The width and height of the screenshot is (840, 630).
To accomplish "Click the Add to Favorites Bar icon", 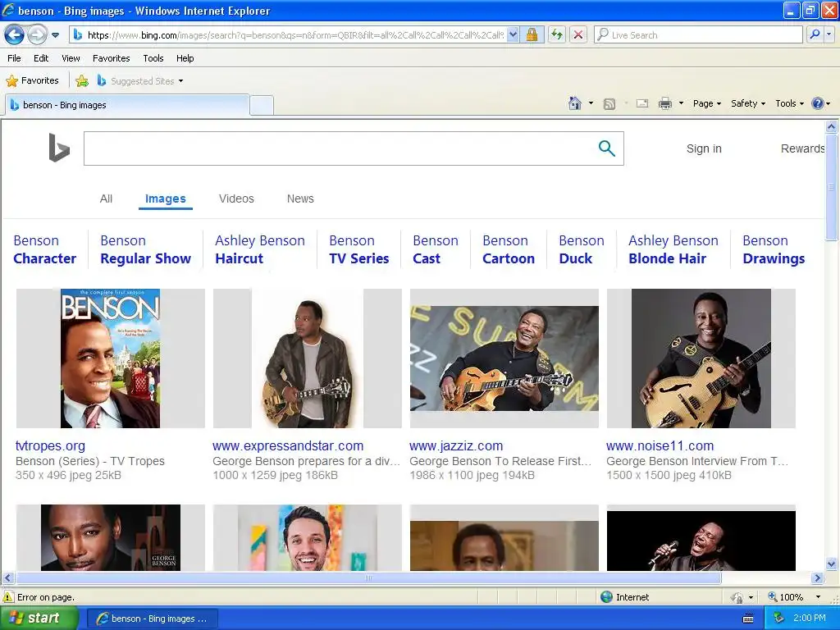I will tap(82, 81).
